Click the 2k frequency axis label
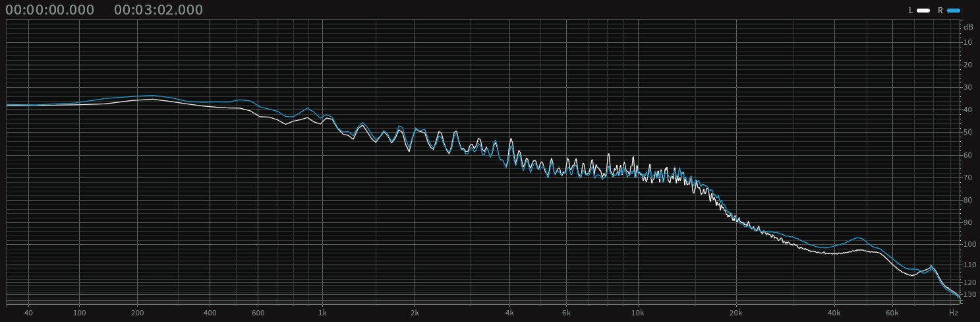The height and width of the screenshot is (322, 980). (x=415, y=311)
